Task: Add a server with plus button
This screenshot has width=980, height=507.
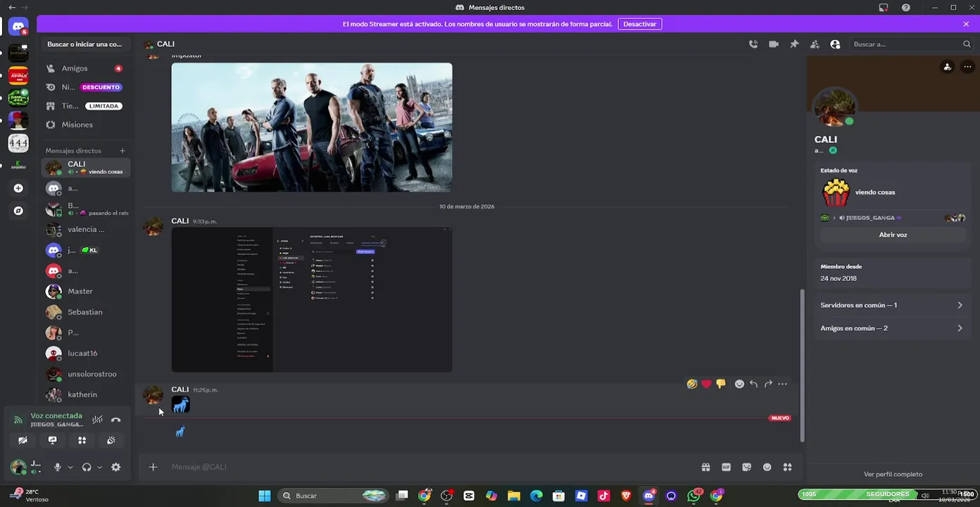Action: click(x=18, y=189)
